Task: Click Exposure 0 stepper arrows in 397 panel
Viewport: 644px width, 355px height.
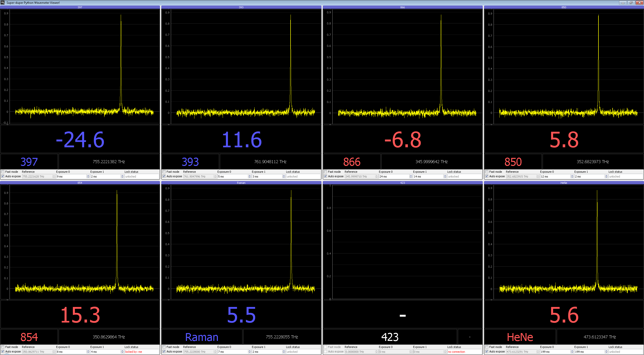Action: (88, 176)
